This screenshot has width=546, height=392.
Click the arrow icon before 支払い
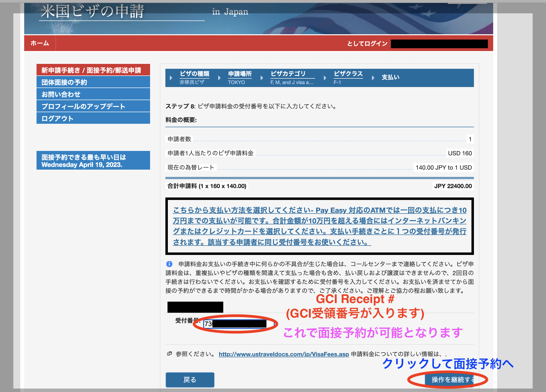click(x=373, y=78)
